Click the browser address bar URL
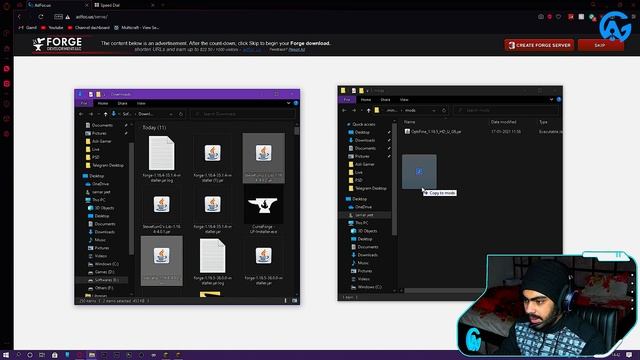Image resolution: width=640 pixels, height=360 pixels. (x=91, y=17)
